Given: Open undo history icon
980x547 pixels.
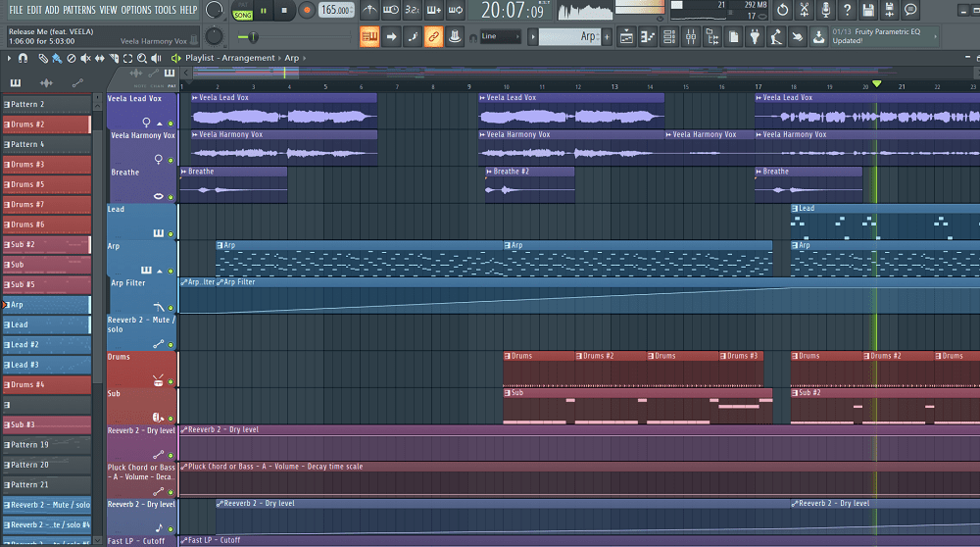Looking at the screenshot, I should (x=782, y=10).
